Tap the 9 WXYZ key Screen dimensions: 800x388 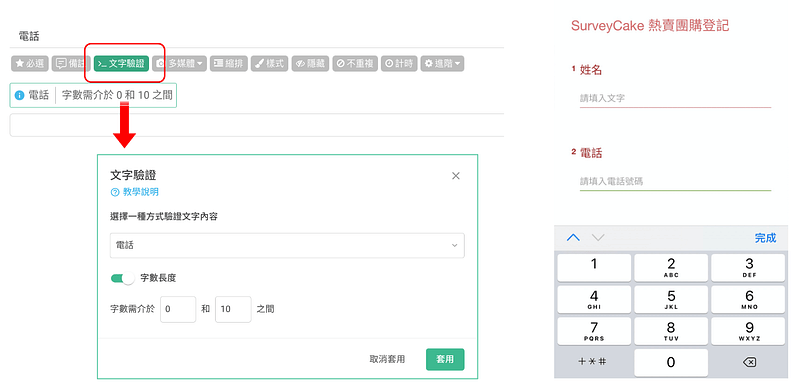748,331
